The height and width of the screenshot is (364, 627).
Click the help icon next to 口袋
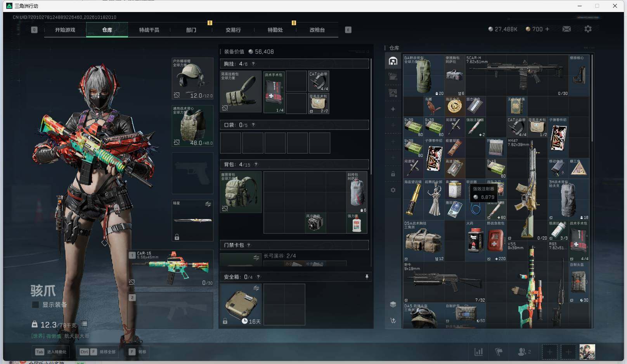point(253,125)
